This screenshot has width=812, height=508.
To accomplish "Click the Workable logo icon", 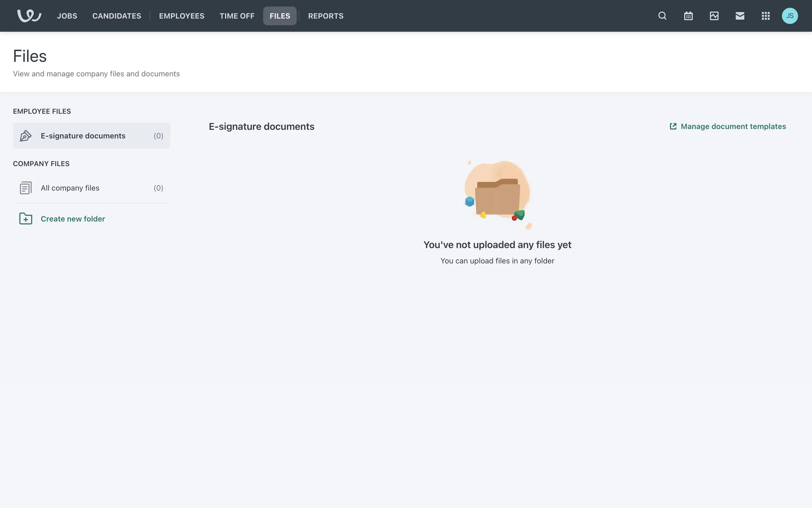I will point(29,16).
